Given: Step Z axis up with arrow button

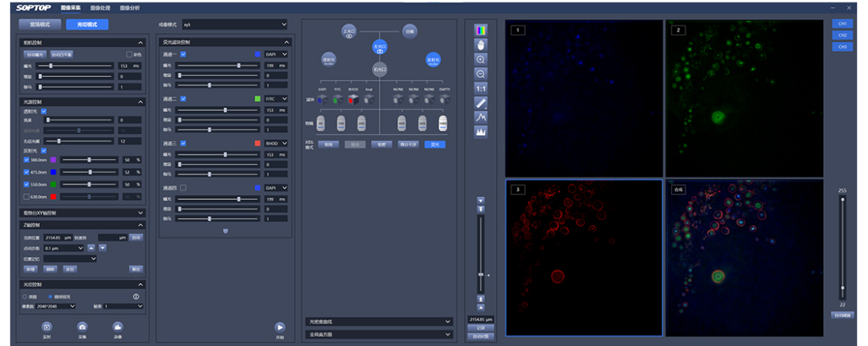Looking at the screenshot, I should (91, 248).
